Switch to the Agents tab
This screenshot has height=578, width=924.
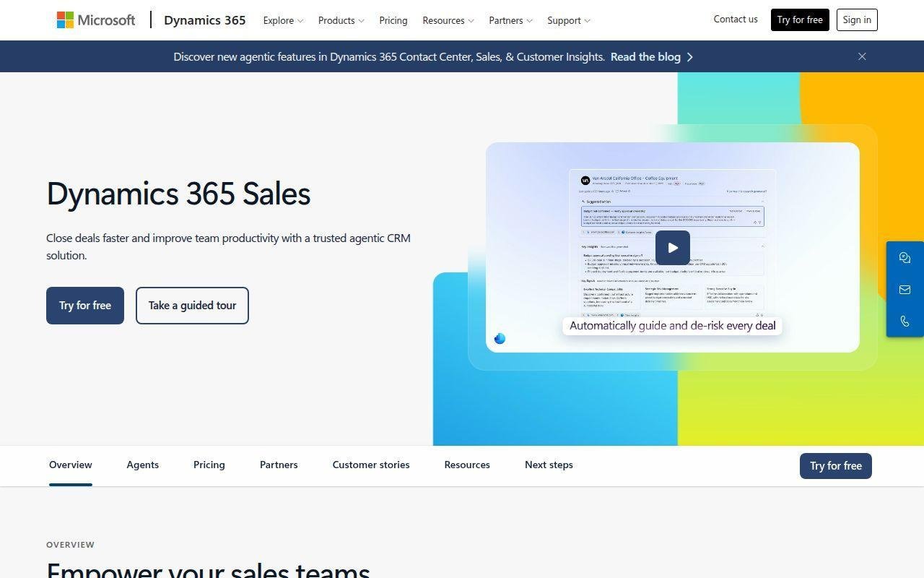point(143,465)
